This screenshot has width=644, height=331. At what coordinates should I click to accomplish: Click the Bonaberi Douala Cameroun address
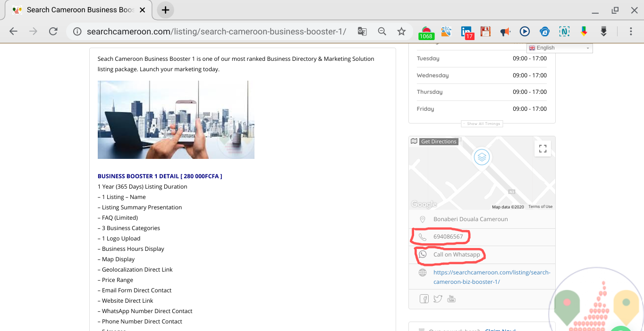471,219
